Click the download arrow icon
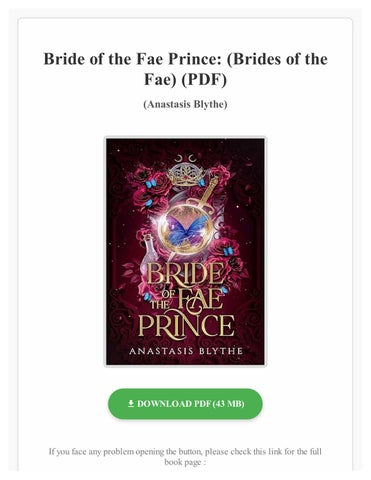This screenshot has height=480, width=371. pos(131,404)
